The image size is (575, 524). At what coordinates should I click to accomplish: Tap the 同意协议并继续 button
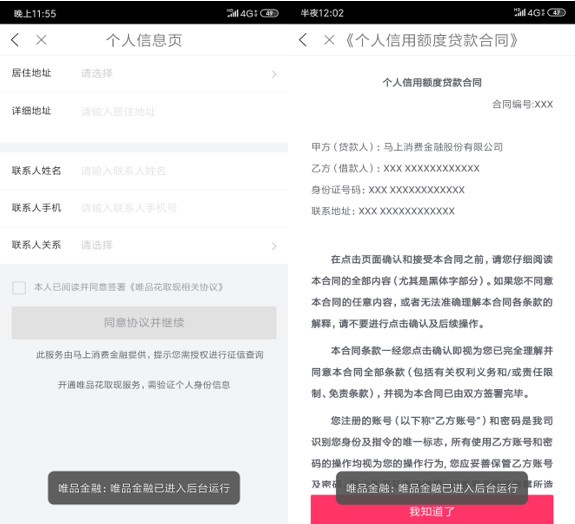pyautogui.click(x=144, y=323)
